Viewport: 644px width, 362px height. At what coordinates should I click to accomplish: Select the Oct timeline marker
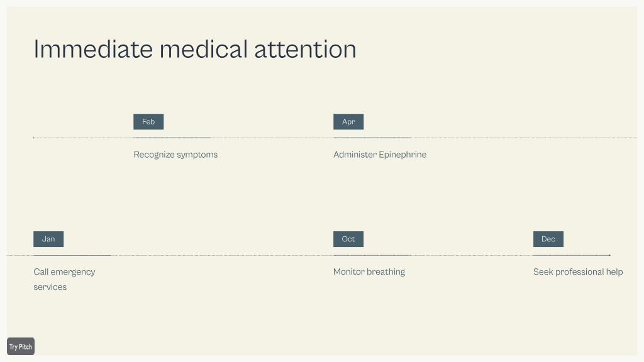[x=348, y=239]
